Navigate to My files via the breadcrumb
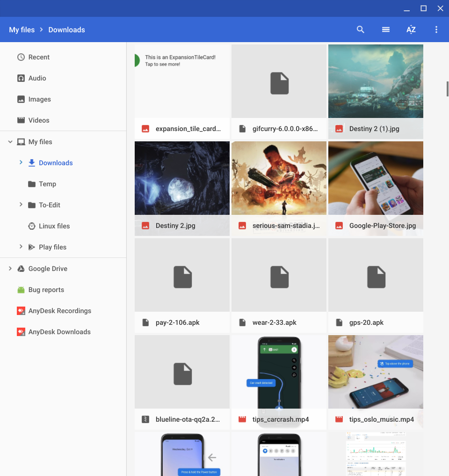 (22, 29)
